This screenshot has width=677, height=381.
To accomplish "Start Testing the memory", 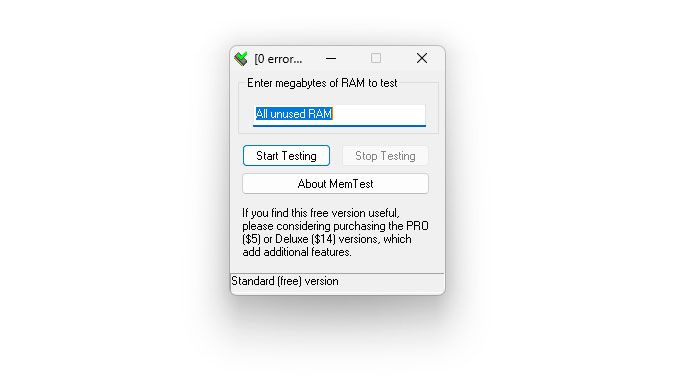I will (286, 156).
